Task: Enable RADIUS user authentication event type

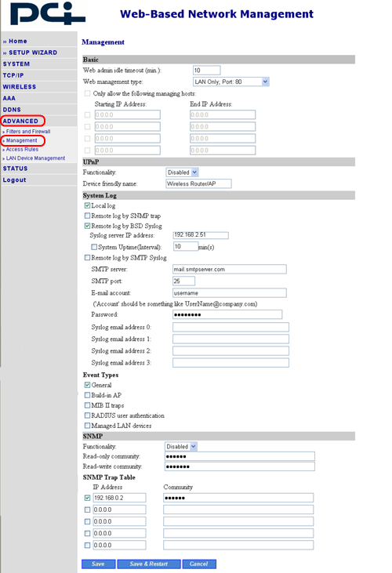Action: coord(87,415)
